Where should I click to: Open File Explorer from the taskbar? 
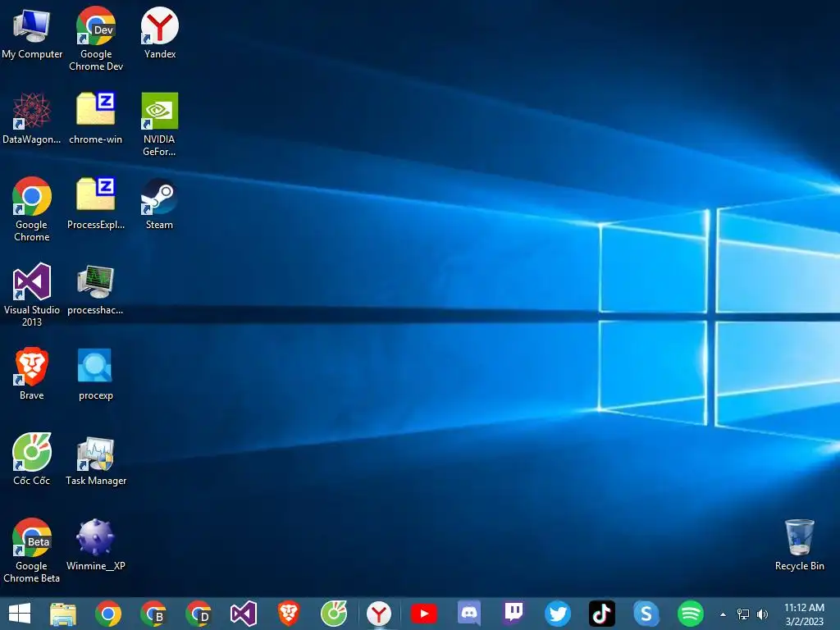click(x=62, y=614)
